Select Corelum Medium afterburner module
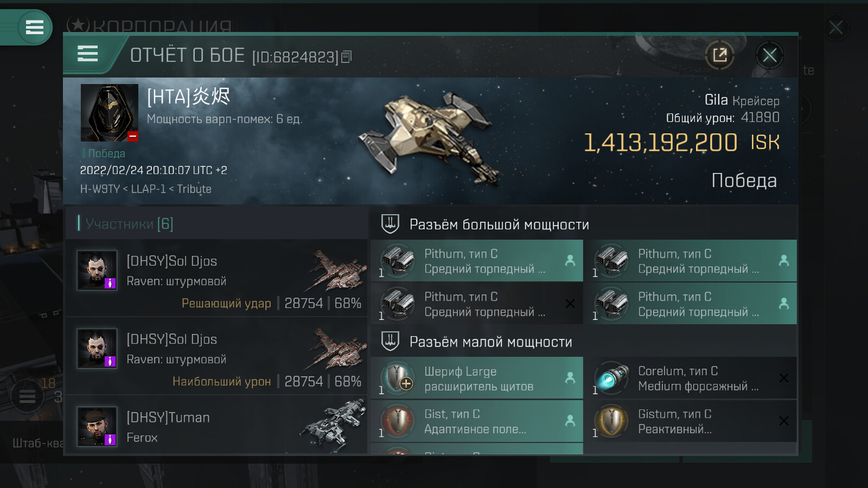Viewport: 868px width, 488px height. pos(691,378)
